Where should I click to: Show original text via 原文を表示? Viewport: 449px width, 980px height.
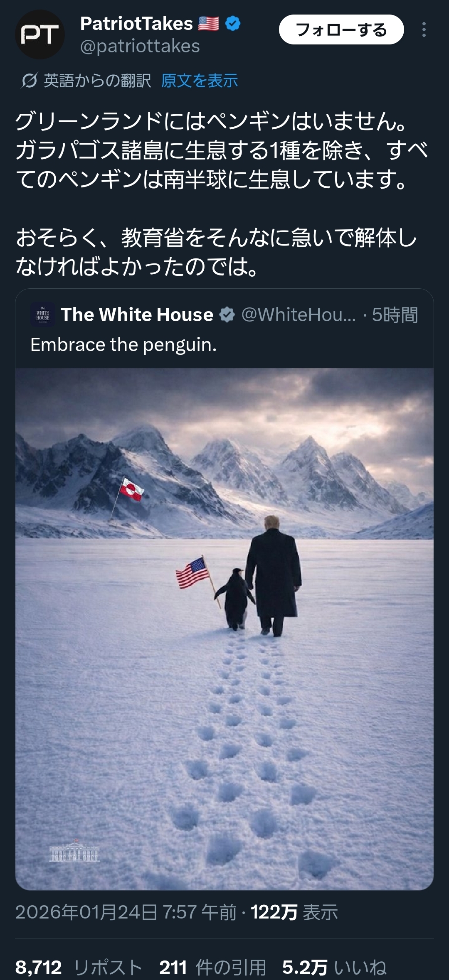point(200,81)
